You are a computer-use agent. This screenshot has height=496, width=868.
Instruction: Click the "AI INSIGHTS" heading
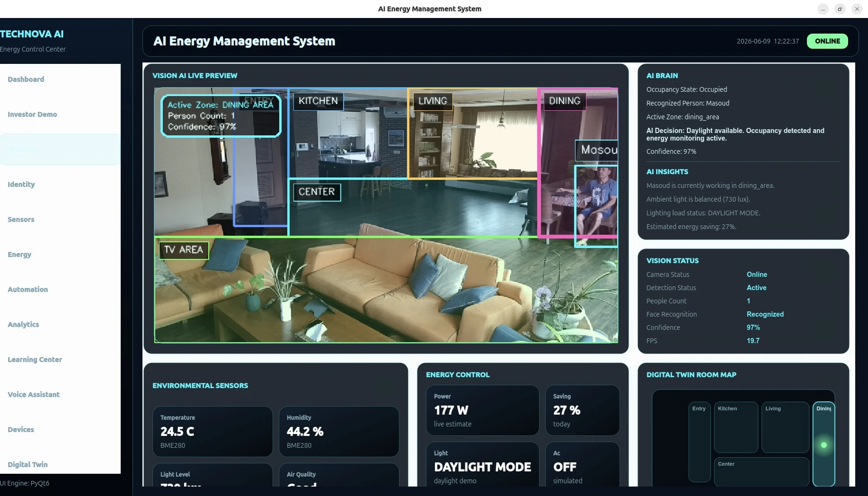667,172
